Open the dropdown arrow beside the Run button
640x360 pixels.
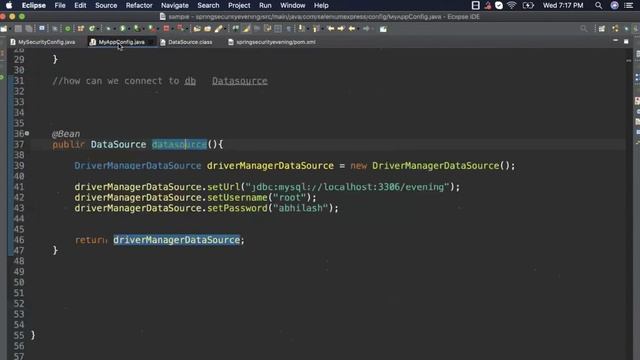coord(129,29)
